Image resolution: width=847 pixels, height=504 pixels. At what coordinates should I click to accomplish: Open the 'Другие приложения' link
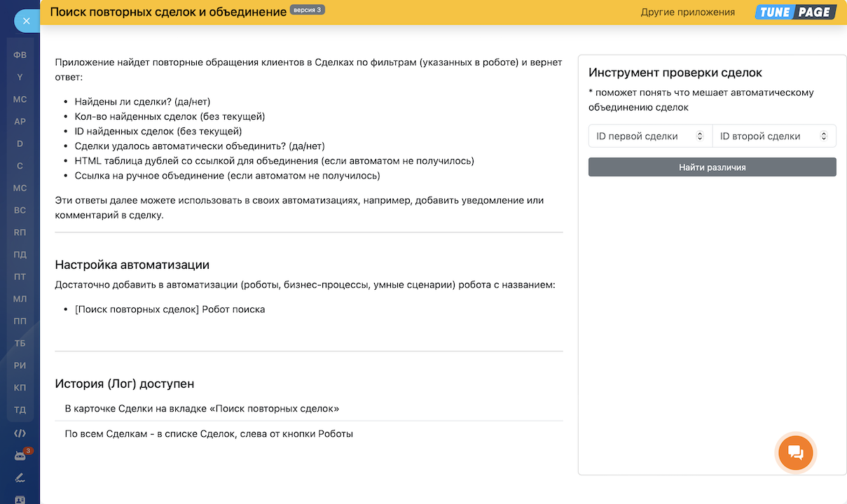coord(687,12)
